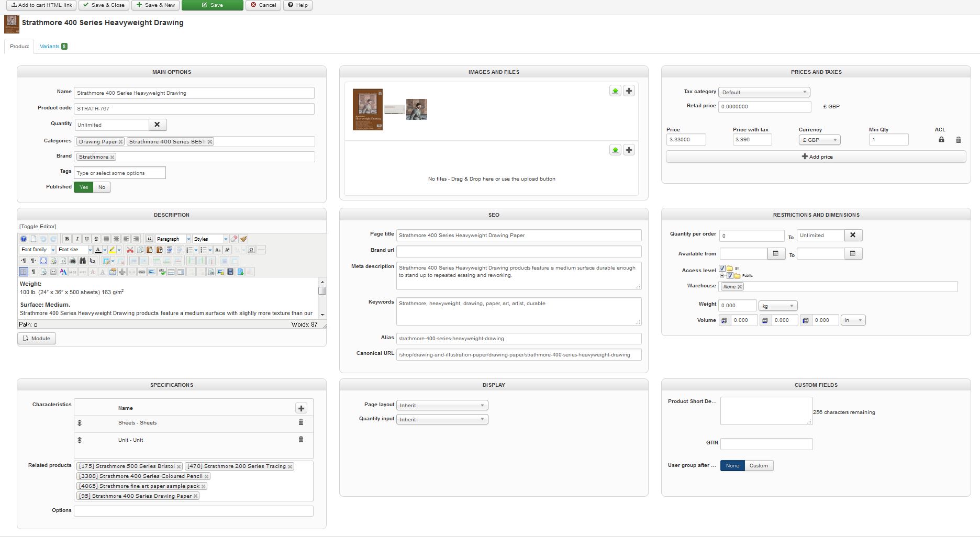This screenshot has height=537, width=980.
Task: Delete the price row with the trash icon
Action: coord(959,140)
